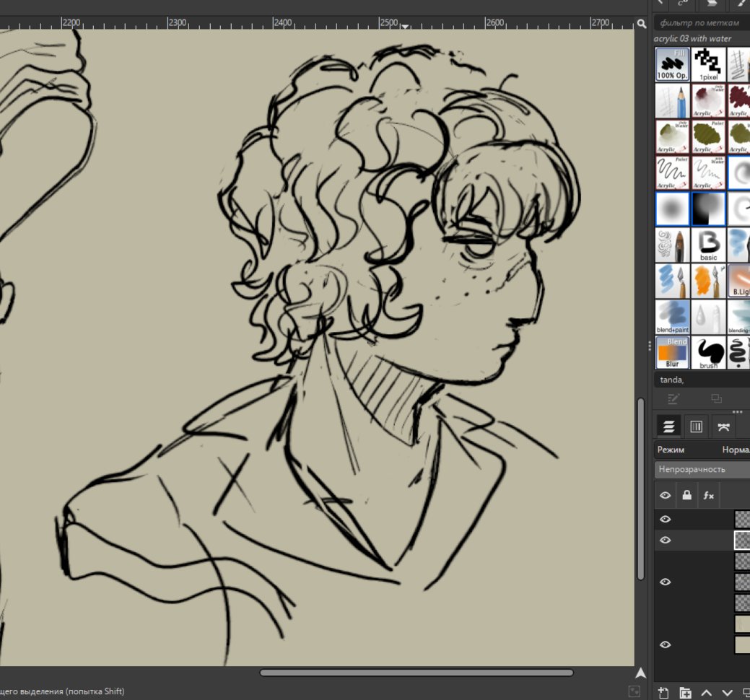Pick the blue pencil brush preset
This screenshot has width=750, height=700.
point(672,101)
